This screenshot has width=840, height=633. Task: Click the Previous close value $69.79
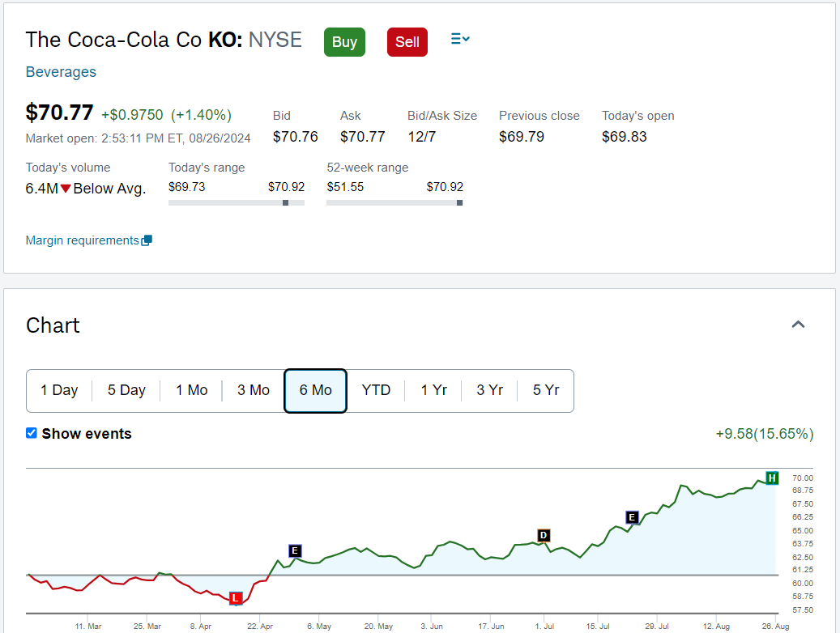click(x=521, y=137)
